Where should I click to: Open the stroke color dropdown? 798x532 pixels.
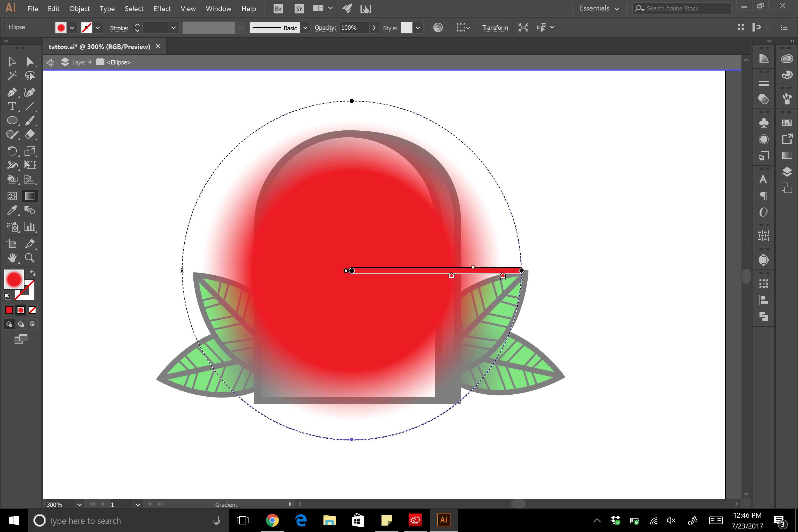98,28
